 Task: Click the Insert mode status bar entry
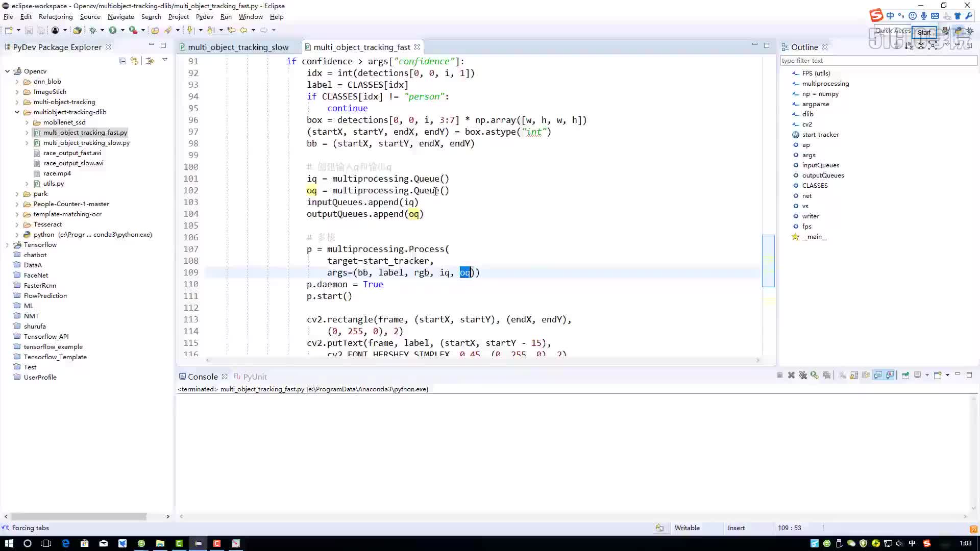coord(736,528)
